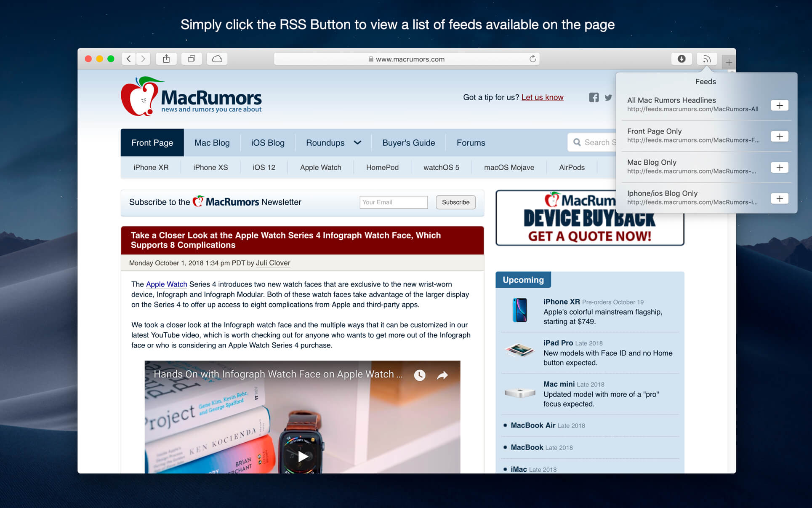The image size is (812, 508).
Task: Open the Buyer's Guide section
Action: tap(408, 142)
